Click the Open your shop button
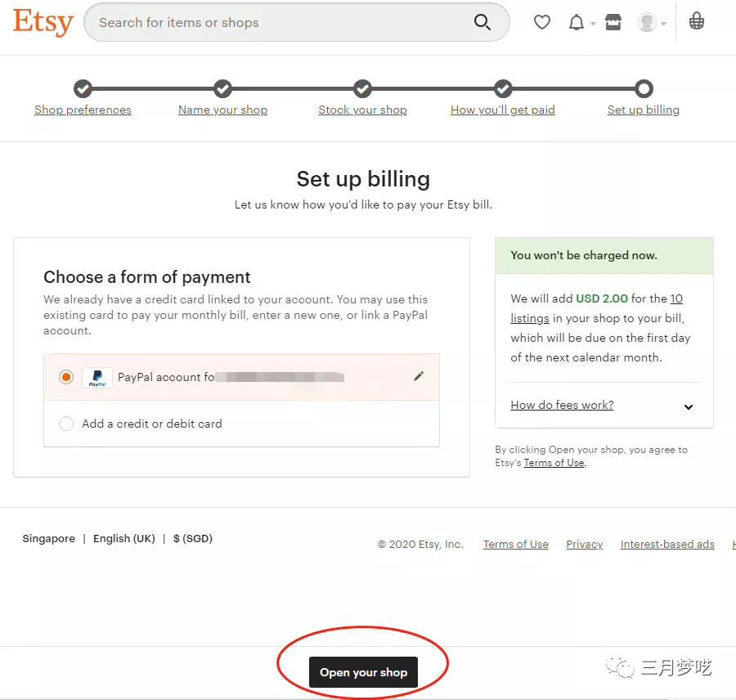This screenshot has width=736, height=700. click(363, 672)
